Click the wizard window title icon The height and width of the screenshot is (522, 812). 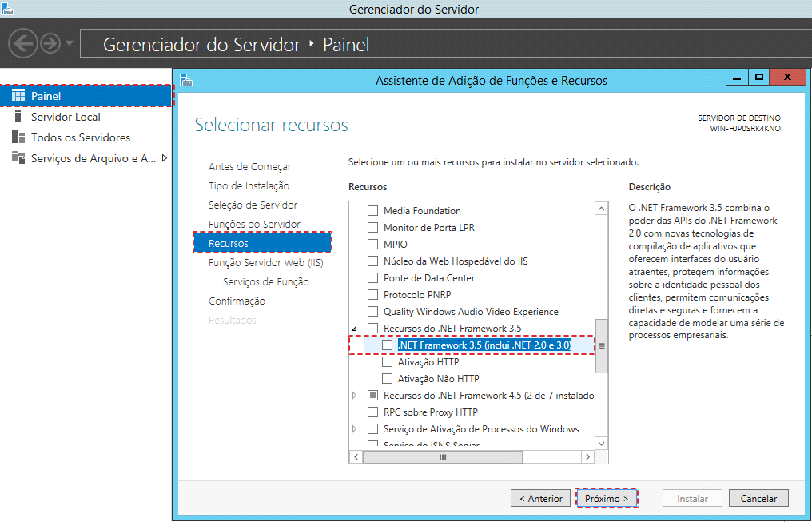point(186,80)
